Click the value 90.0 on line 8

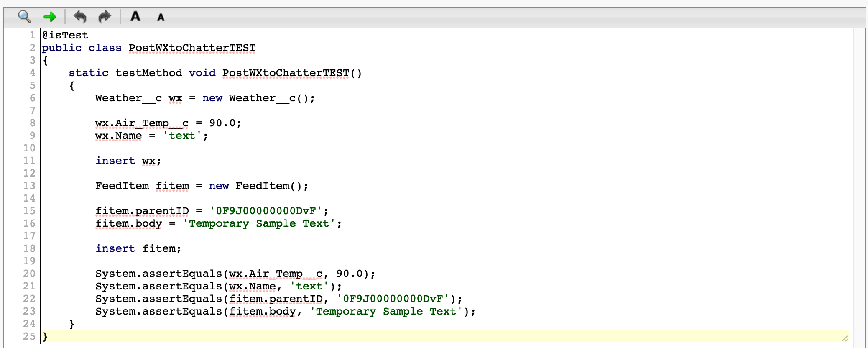tap(222, 123)
